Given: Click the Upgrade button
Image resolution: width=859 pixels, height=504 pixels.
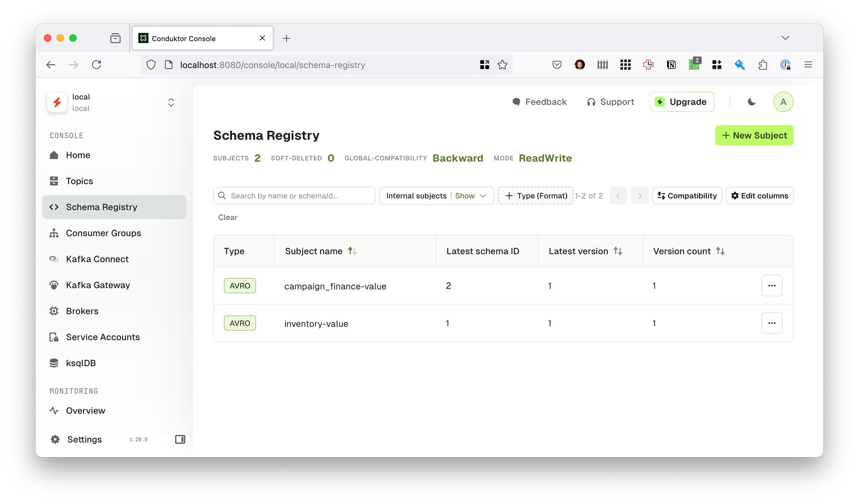Looking at the screenshot, I should (682, 102).
